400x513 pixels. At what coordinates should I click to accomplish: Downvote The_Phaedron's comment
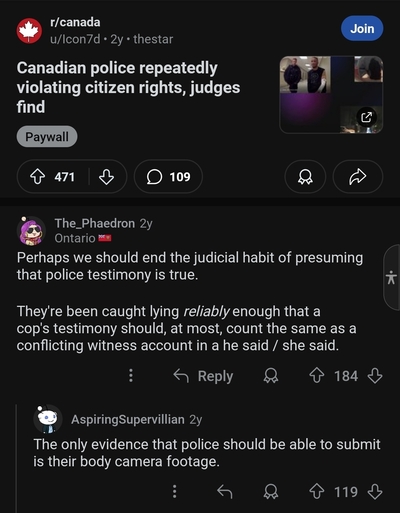point(375,376)
